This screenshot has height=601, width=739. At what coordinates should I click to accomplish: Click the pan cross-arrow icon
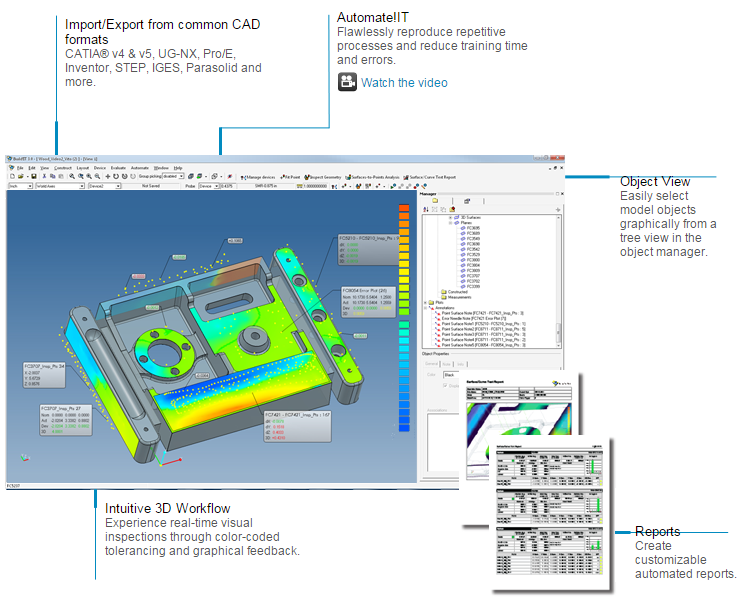pos(107,176)
